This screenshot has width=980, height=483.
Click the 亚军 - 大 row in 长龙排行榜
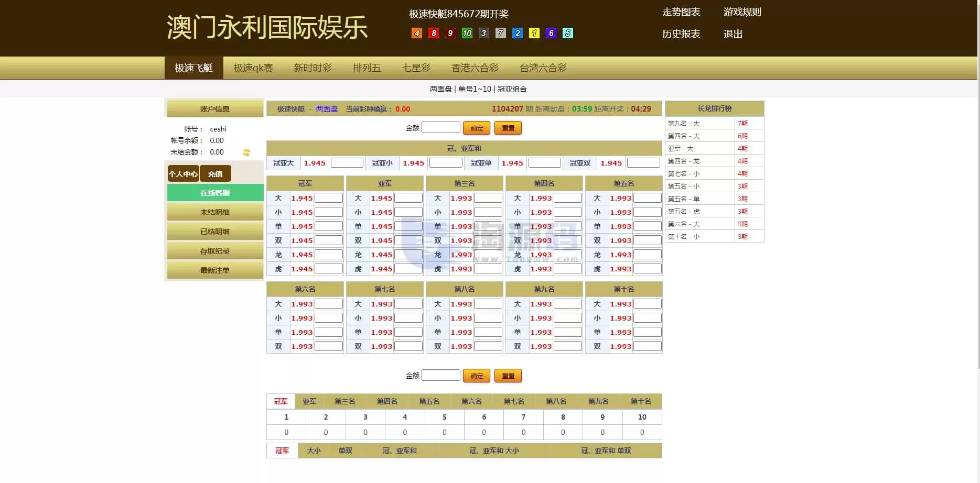(x=715, y=149)
